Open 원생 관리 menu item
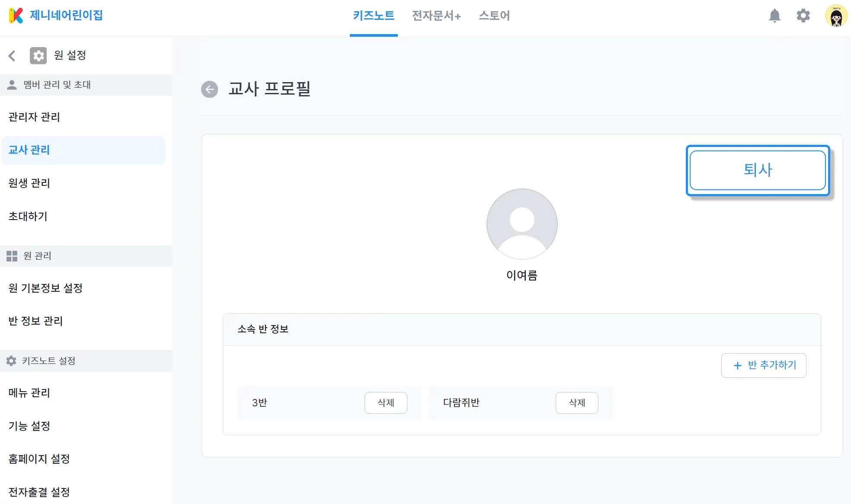 click(x=29, y=183)
